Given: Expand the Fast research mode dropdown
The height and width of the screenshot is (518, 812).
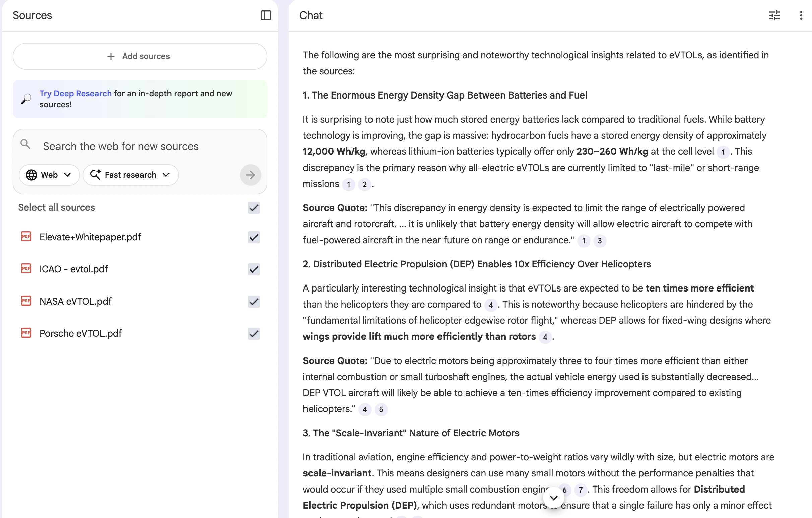Looking at the screenshot, I should click(130, 175).
